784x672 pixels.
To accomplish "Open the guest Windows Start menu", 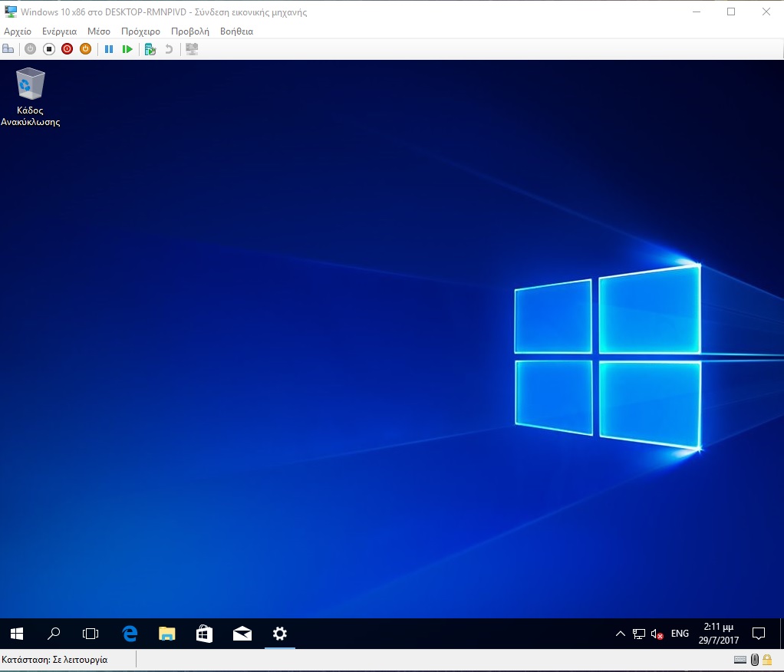I will point(17,634).
